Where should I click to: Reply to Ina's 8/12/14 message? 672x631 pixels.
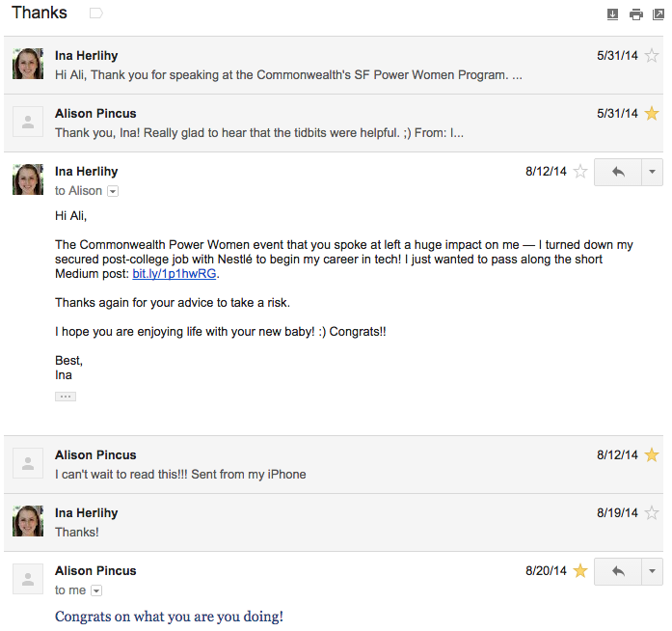pyautogui.click(x=618, y=172)
